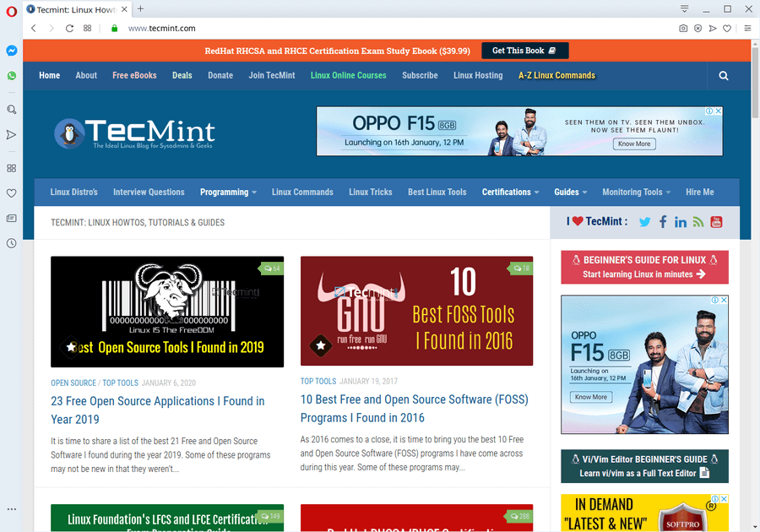Open the Best Open Source Tools 2019 thumbnail
760x532 pixels.
point(167,312)
